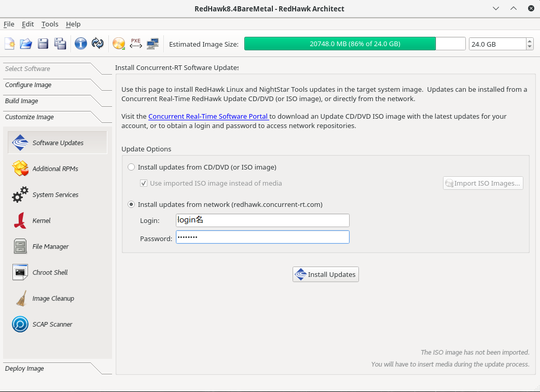Click the networked computers toolbar icon
The image size is (540, 392).
pyautogui.click(x=153, y=44)
